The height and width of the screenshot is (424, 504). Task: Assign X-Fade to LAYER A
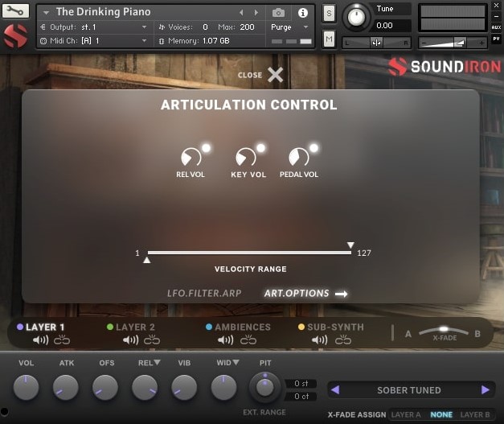(x=406, y=414)
